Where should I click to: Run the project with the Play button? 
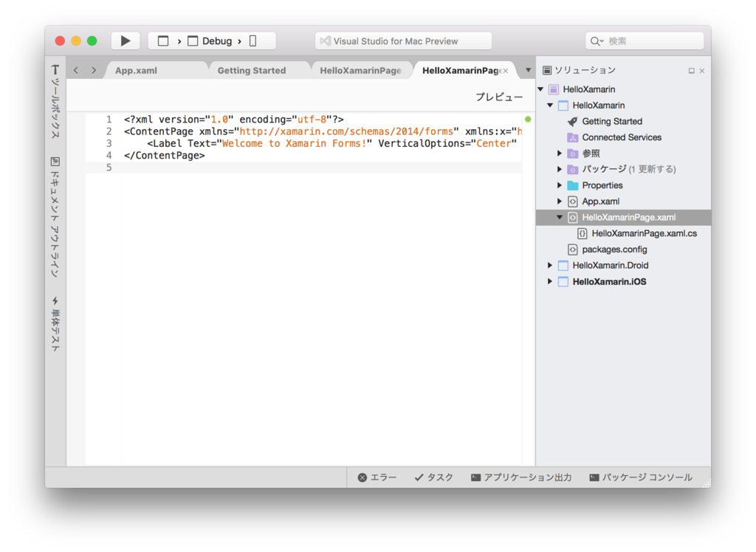click(126, 41)
